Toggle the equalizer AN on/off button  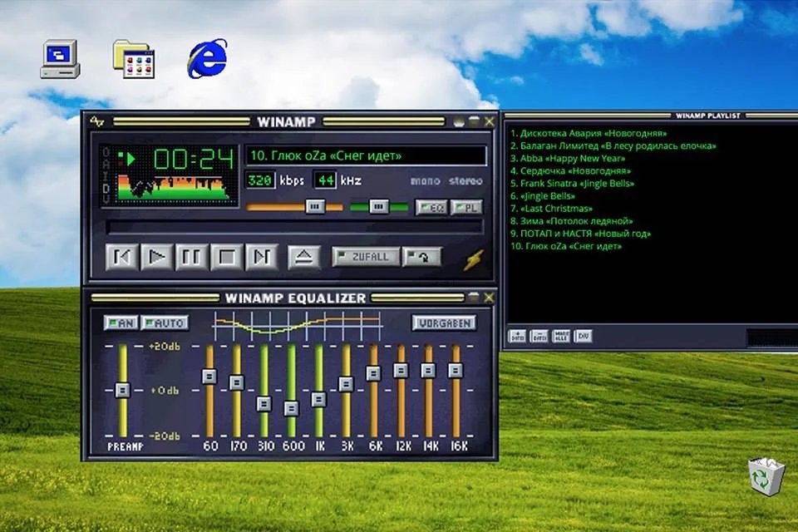click(121, 323)
